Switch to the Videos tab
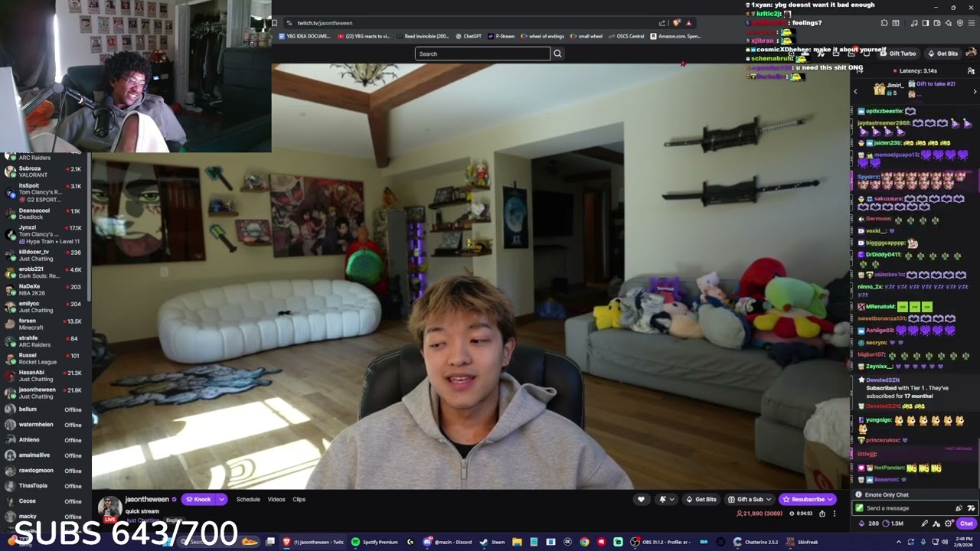Viewport: 980px width, 551px height. click(x=276, y=500)
